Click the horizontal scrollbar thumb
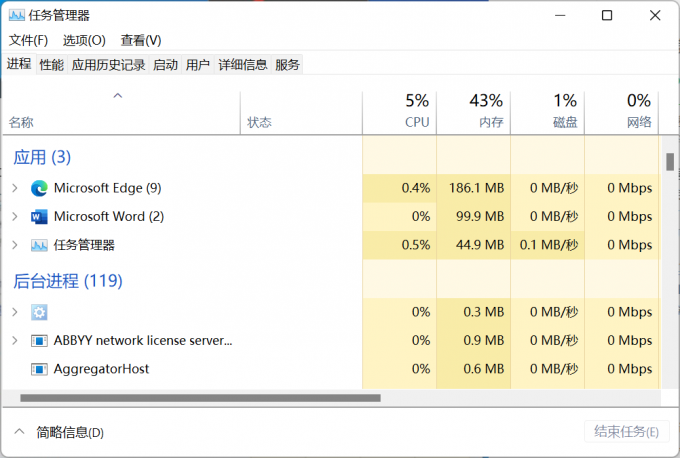 [200, 398]
